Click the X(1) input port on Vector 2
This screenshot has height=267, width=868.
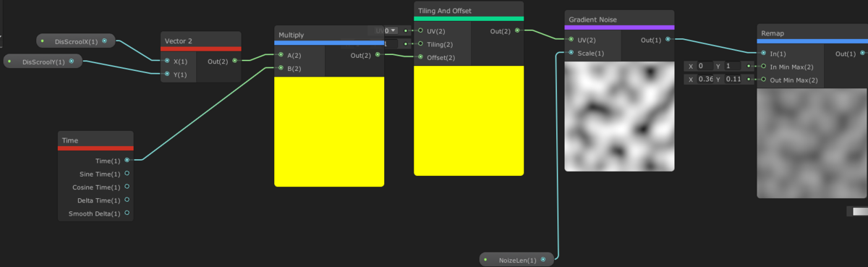[x=167, y=61]
